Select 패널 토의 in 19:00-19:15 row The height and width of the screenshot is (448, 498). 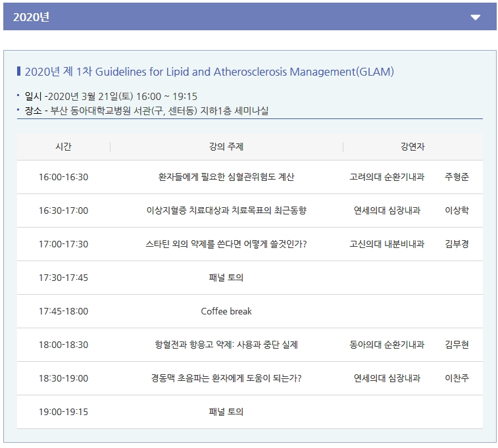[x=226, y=412]
